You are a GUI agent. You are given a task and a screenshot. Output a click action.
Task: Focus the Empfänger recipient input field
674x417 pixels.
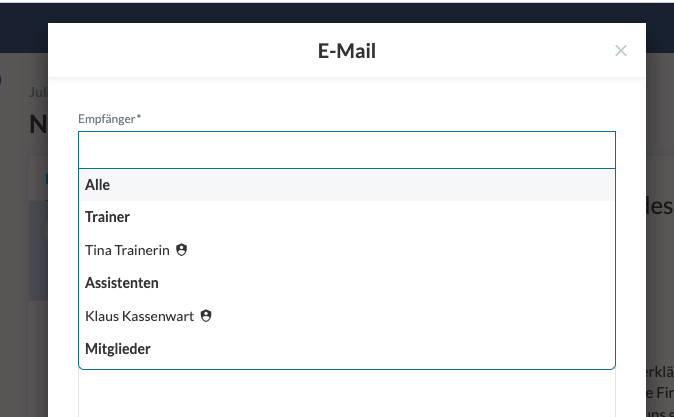pos(346,150)
